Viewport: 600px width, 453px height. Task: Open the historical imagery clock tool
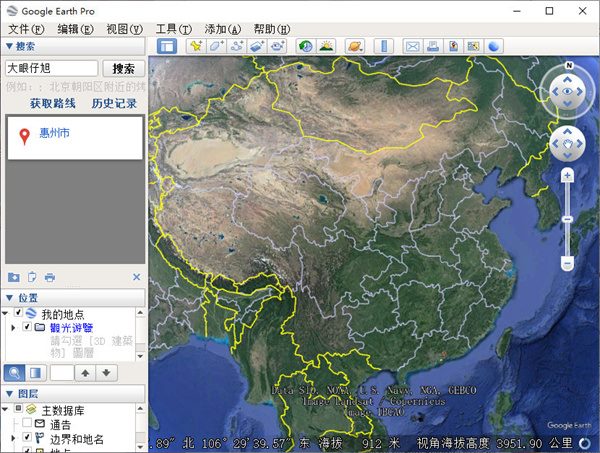pos(304,46)
